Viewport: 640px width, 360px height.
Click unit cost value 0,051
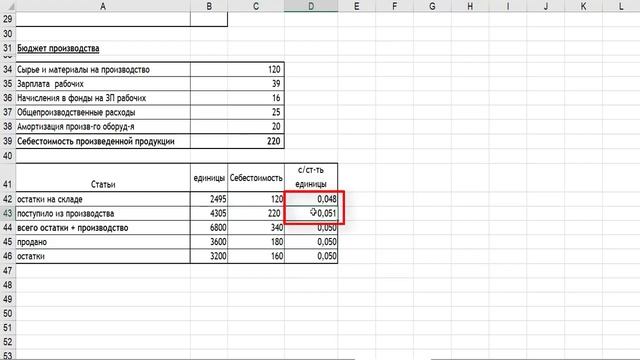311,213
